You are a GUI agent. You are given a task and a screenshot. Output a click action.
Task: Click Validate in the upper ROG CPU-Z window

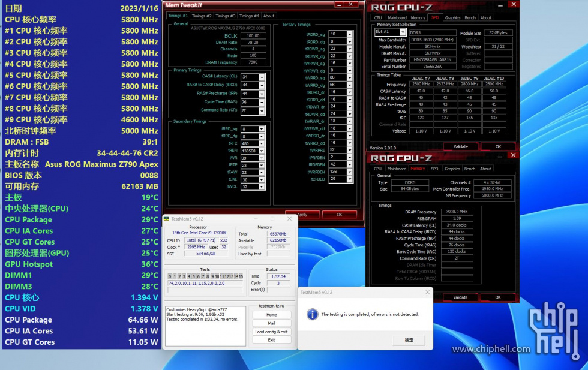point(461,146)
